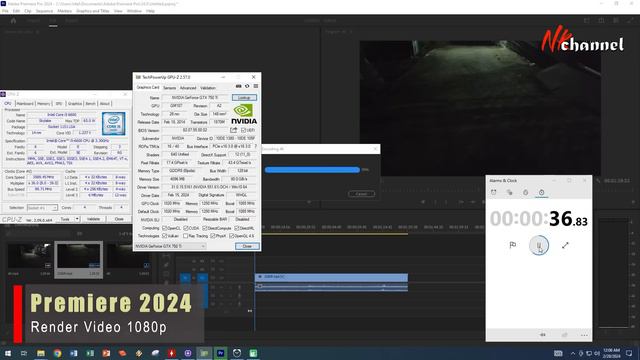Open the Bench tab in CPU-Z

[x=91, y=104]
